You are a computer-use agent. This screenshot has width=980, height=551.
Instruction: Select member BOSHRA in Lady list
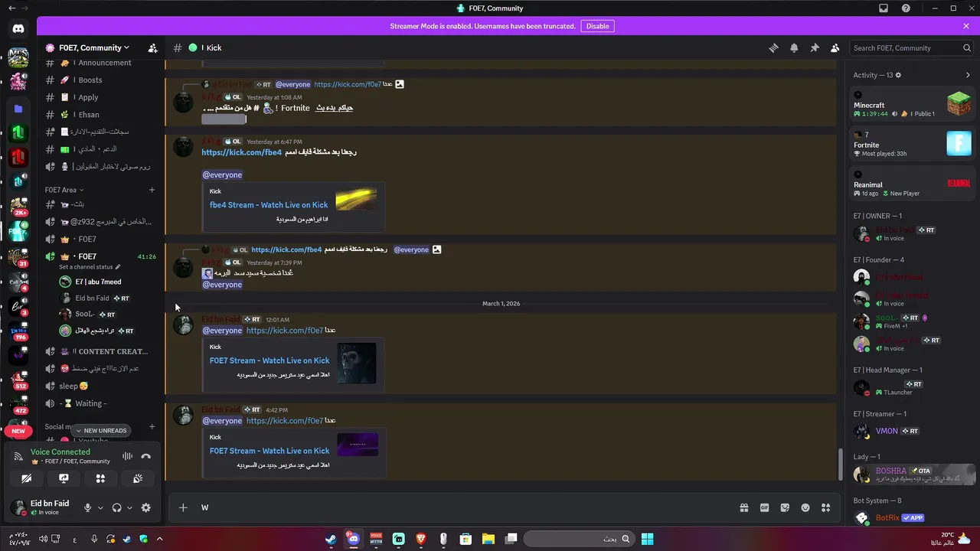click(x=913, y=475)
